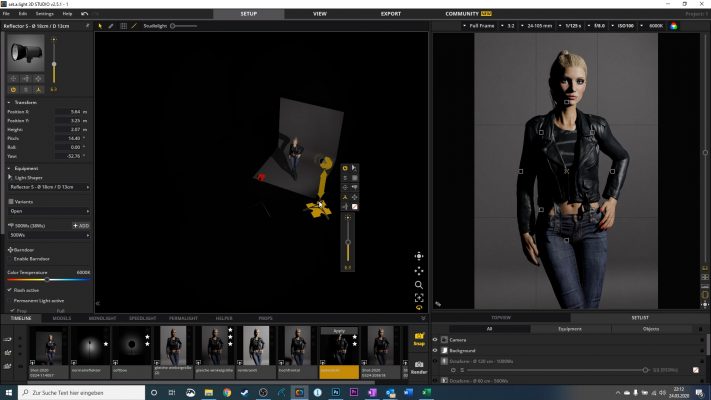Switch to the EXPORT tab
This screenshot has height=400, width=711.
(391, 14)
